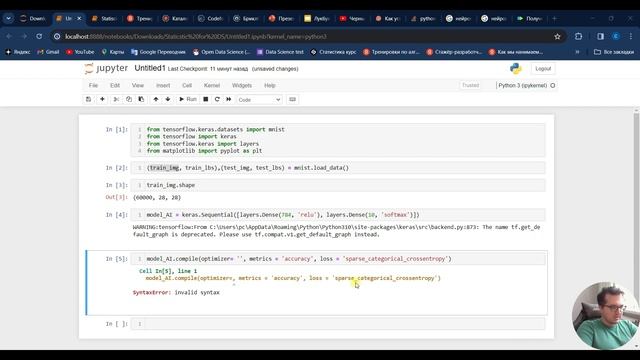
Task: Open the Chrome profile avatar
Action: 616,36
